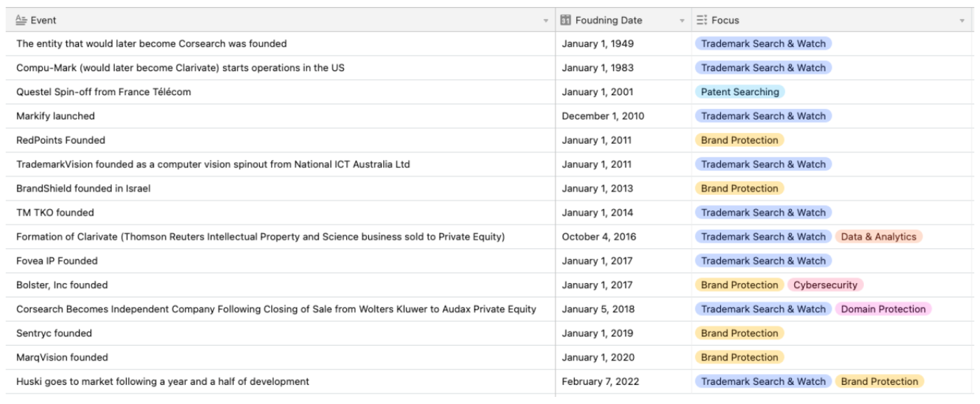Image resolution: width=980 pixels, height=404 pixels.
Task: Click Brand Protection tag in Huski row
Action: pyautogui.click(x=879, y=382)
